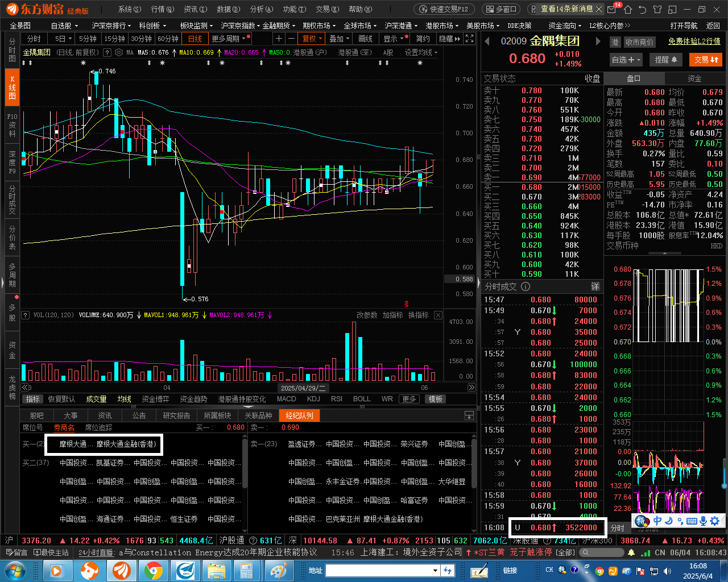Image resolution: width=728 pixels, height=582 pixels.
Task: View the 查看14条新消息 notification
Action: tap(566, 9)
